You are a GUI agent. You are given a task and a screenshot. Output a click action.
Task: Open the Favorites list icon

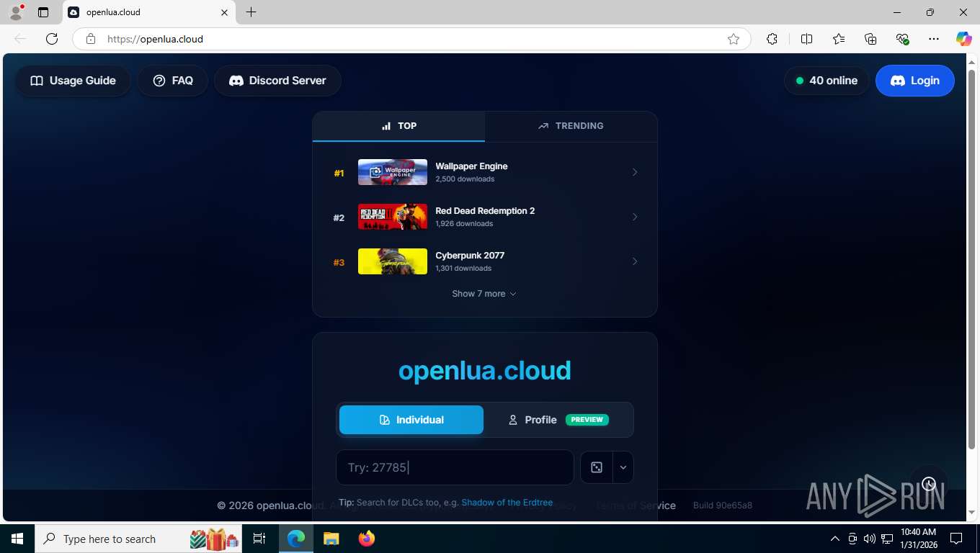pos(839,39)
